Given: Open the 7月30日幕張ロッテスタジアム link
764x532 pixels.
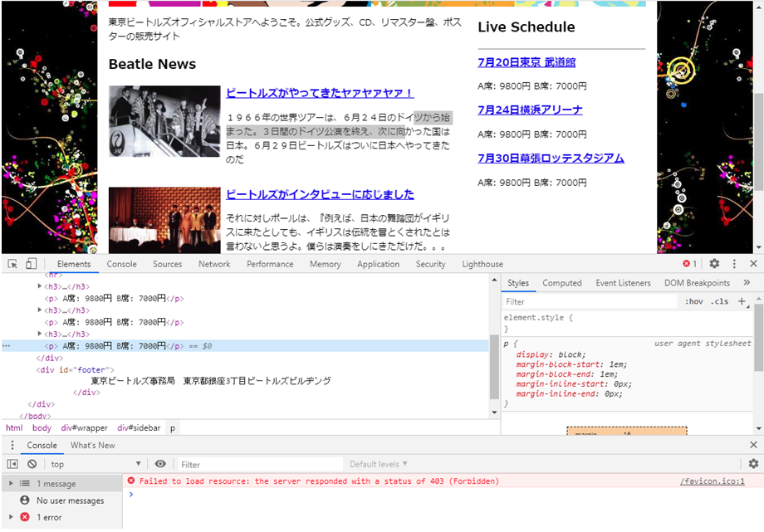Looking at the screenshot, I should (551, 159).
